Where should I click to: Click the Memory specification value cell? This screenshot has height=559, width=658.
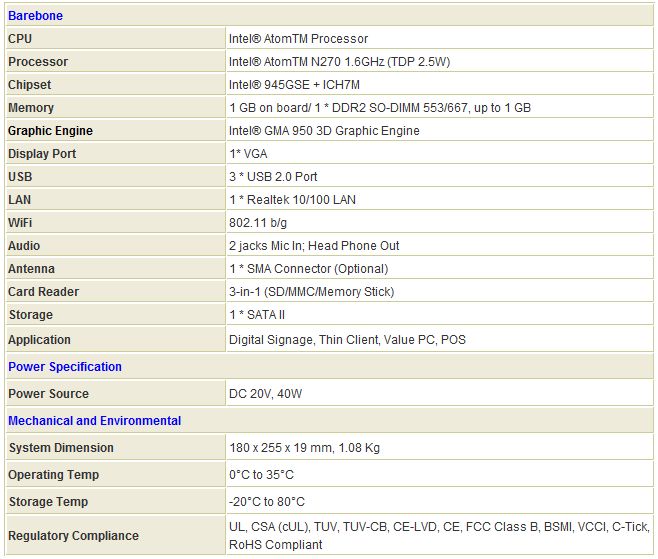tap(380, 108)
